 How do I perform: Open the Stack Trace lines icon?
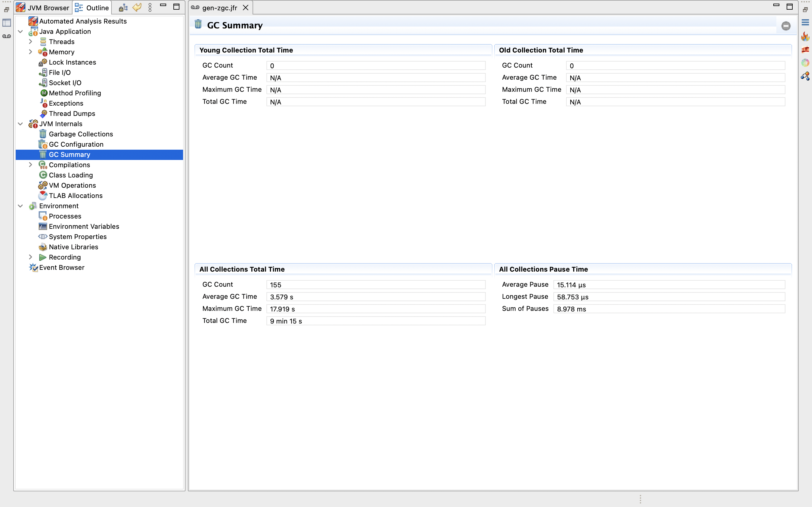tap(805, 22)
